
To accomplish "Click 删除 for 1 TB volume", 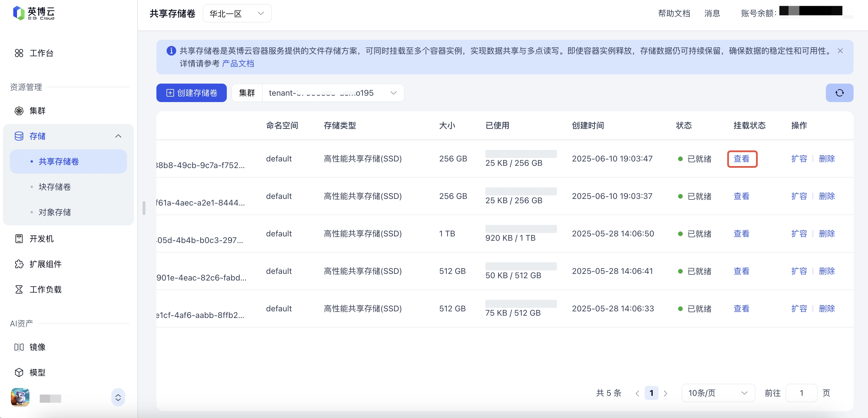I will 827,234.
